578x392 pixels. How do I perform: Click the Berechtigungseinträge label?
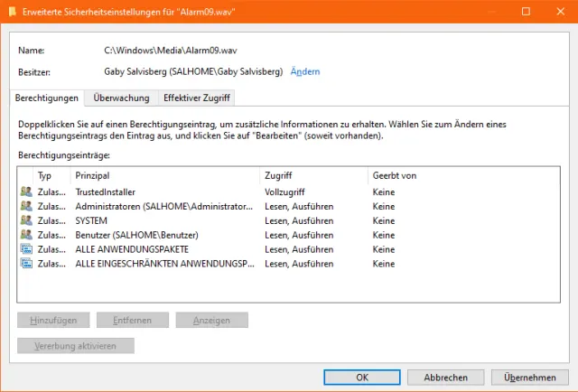point(64,155)
